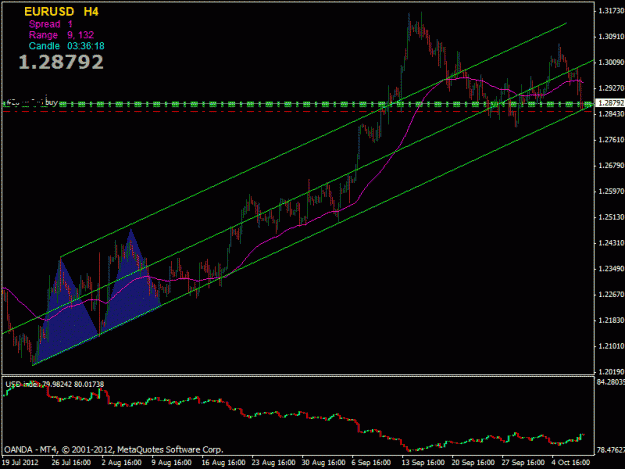This screenshot has width=625, height=469.
Task: Click the 78.47627 indicator scale value
Action: click(x=611, y=451)
